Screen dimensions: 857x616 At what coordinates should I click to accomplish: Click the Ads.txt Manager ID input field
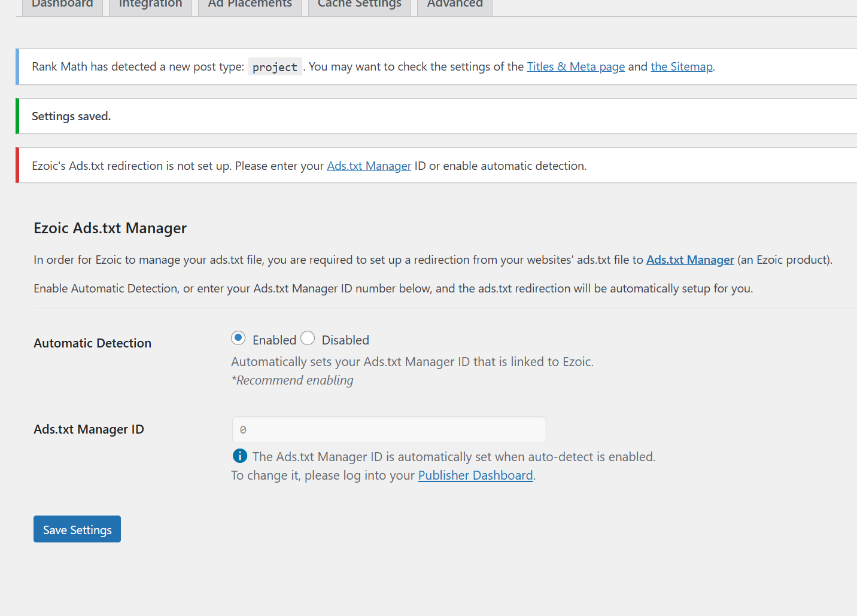point(389,430)
